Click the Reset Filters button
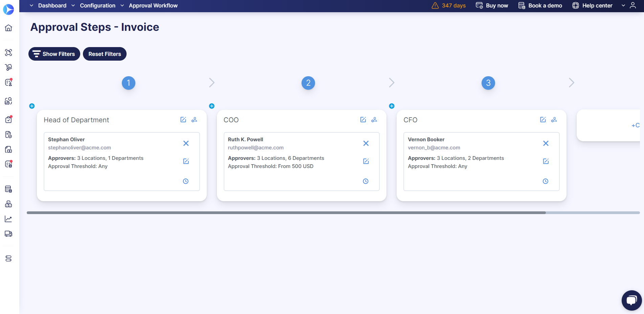 point(105,54)
